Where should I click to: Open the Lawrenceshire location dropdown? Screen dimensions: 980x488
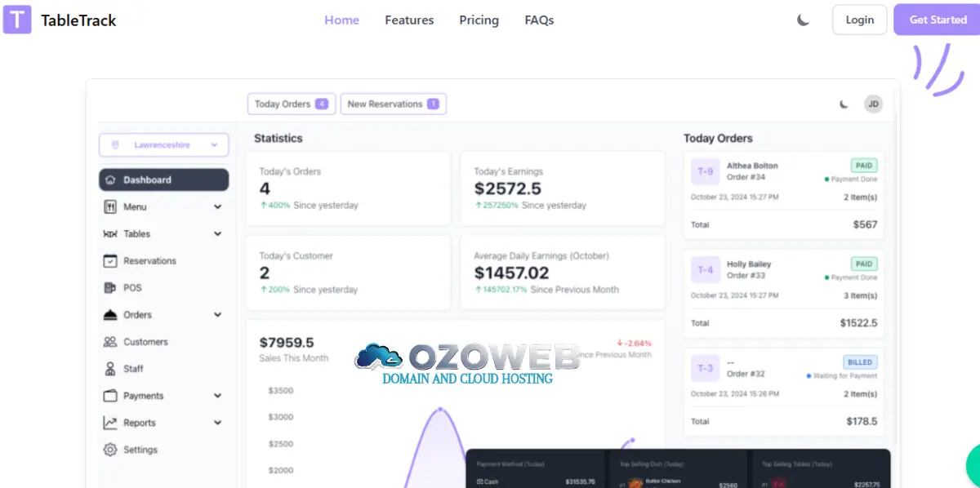pos(163,144)
